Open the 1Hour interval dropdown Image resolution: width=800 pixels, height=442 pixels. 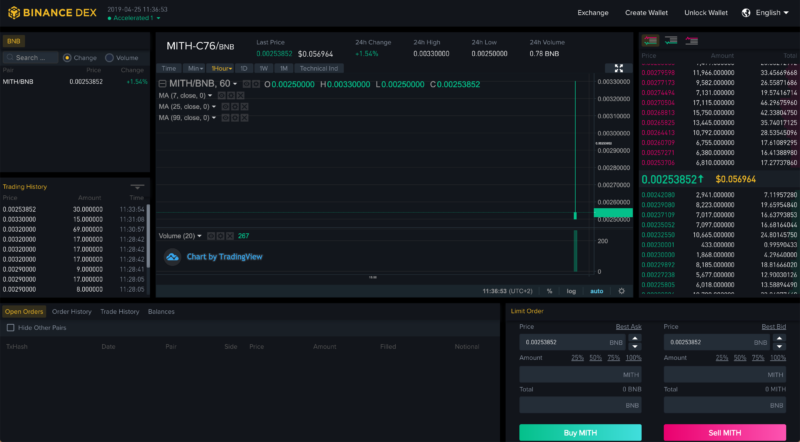point(221,68)
